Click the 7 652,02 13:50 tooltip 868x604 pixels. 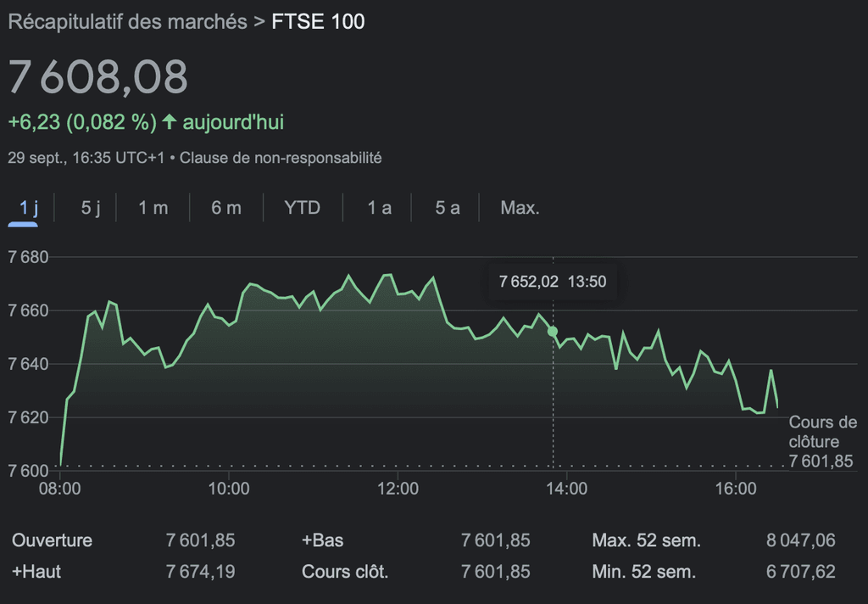pyautogui.click(x=553, y=282)
